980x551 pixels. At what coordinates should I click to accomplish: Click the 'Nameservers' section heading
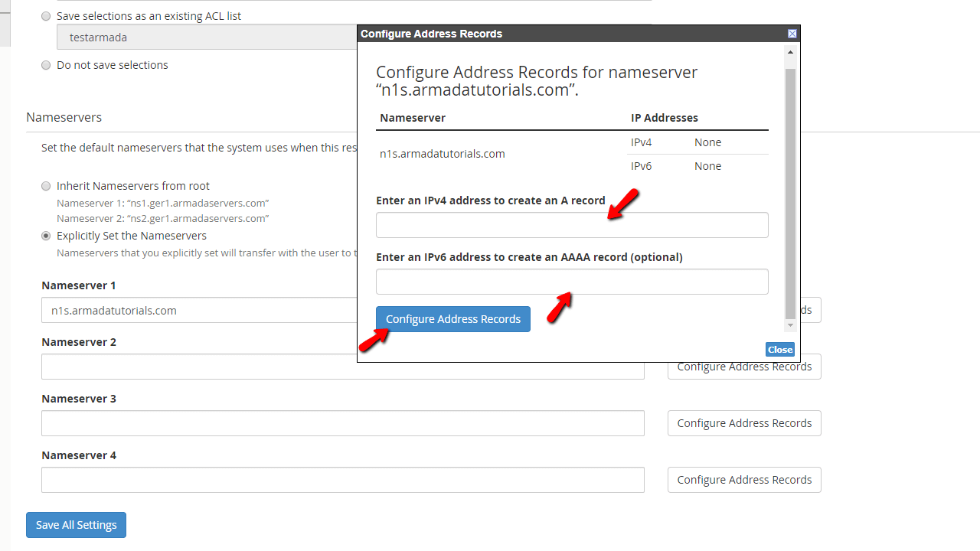point(64,117)
